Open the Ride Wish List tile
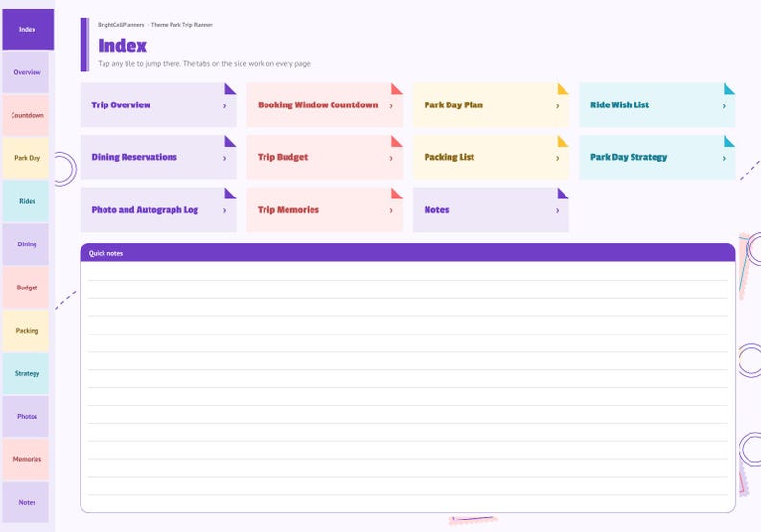The height and width of the screenshot is (532, 761). (657, 104)
